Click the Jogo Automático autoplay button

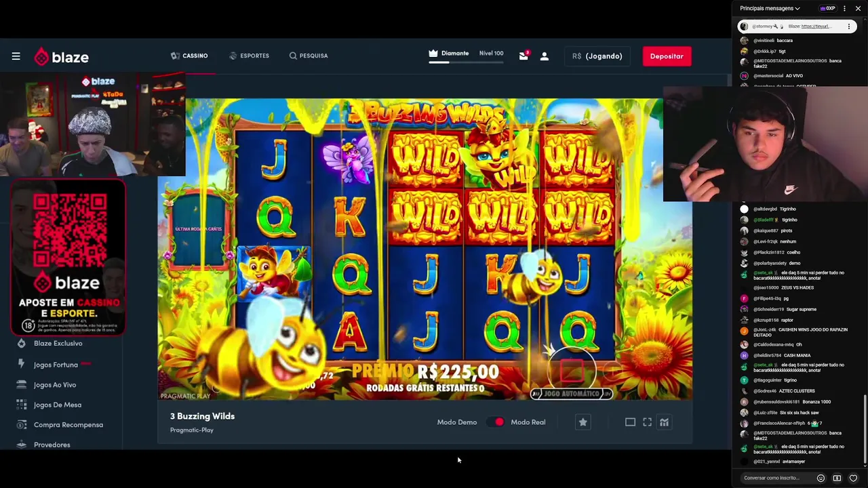coord(571,394)
